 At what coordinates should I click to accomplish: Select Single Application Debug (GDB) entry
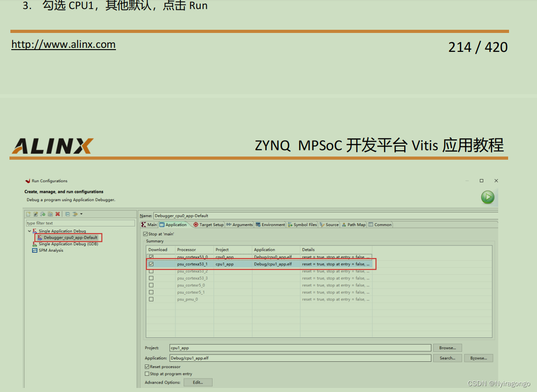pos(68,244)
